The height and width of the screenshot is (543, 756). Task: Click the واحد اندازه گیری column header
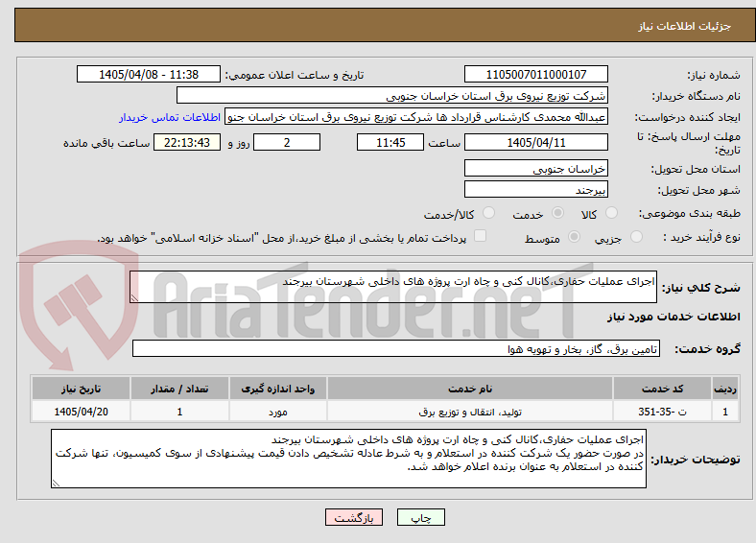tap(277, 389)
